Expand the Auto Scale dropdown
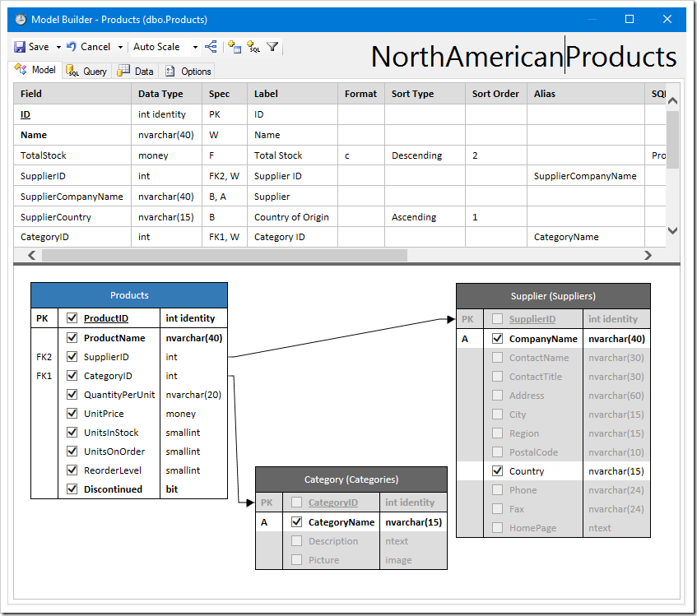Image resolution: width=697 pixels, height=616 pixels. [x=195, y=47]
